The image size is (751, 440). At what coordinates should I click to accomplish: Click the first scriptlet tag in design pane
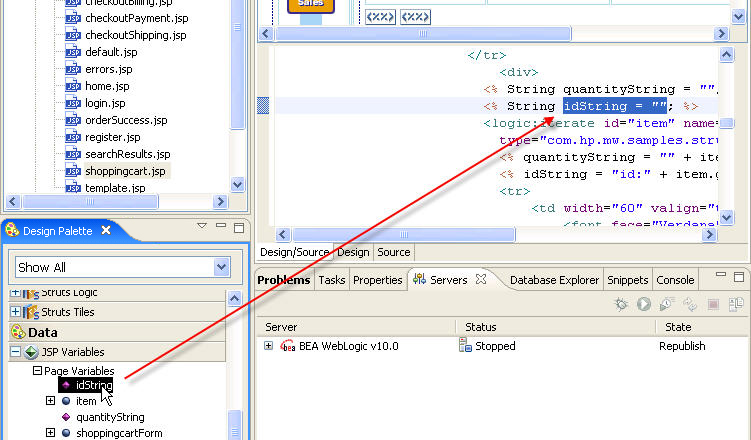coord(380,17)
